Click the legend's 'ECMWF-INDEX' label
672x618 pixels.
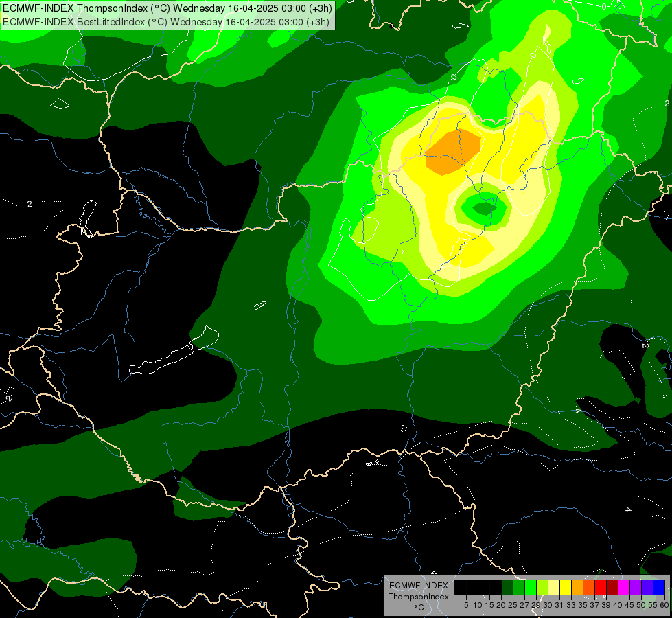pyautogui.click(x=419, y=586)
